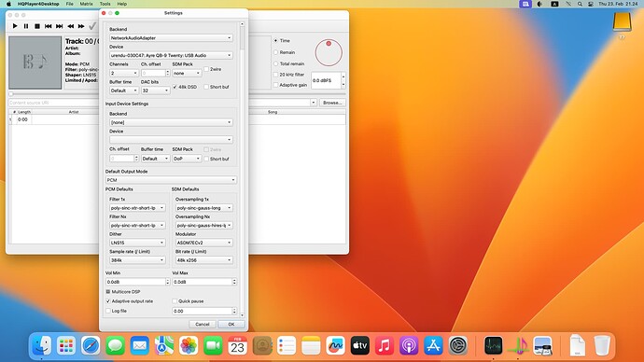The width and height of the screenshot is (644, 362).
Task: Open Spotlight search in menu bar
Action: [x=580, y=4]
